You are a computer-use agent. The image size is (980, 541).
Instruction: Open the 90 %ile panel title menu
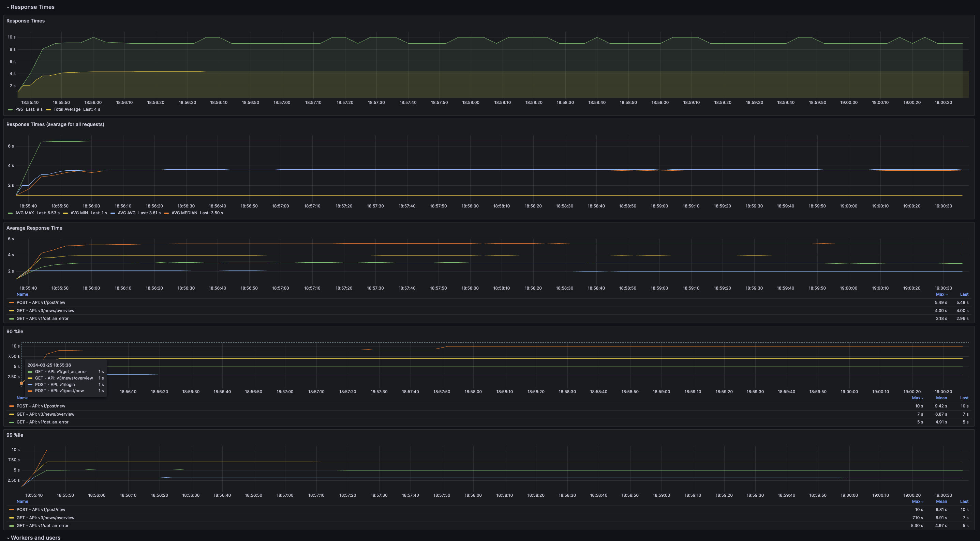tap(15, 331)
